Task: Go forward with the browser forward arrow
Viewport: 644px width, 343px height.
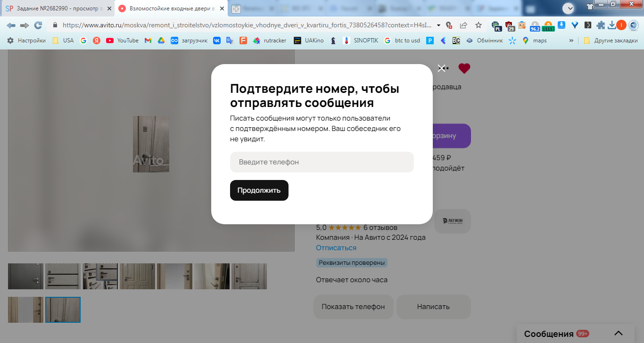Action: pos(25,25)
